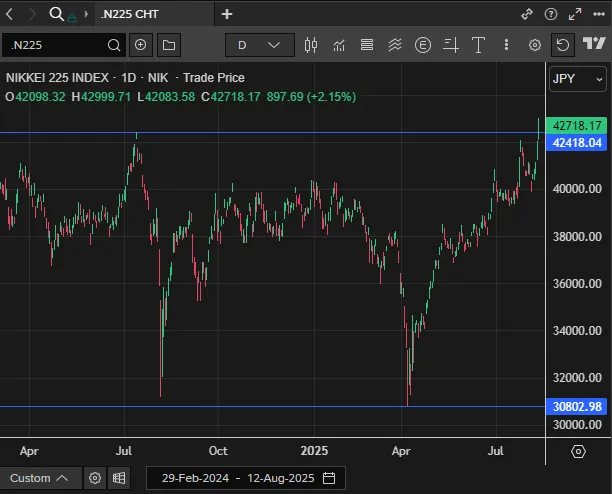Select the text T tool
Viewport: 612px width, 494px height.
click(478, 45)
